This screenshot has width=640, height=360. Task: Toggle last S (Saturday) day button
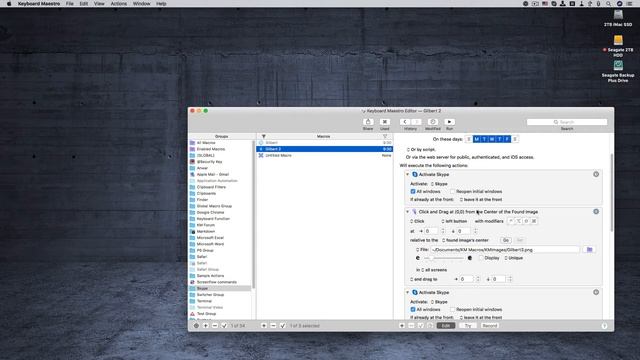(x=515, y=139)
